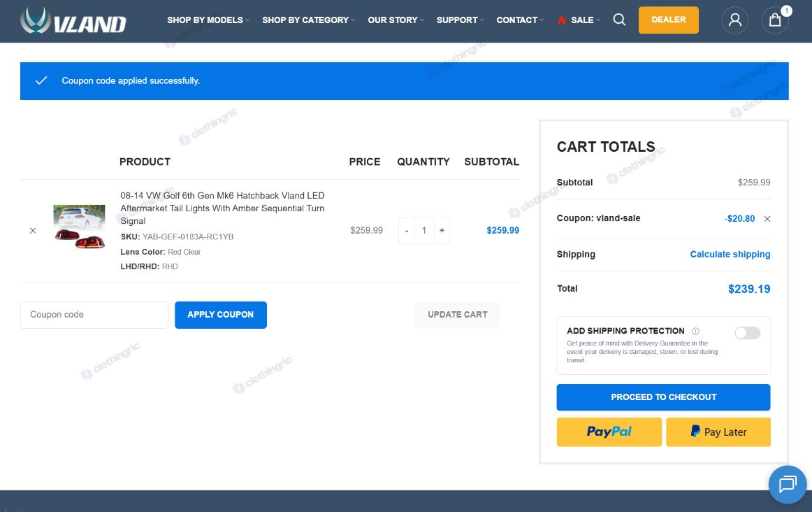This screenshot has width=812, height=512.
Task: Click the $239.19 total amount
Action: (749, 289)
